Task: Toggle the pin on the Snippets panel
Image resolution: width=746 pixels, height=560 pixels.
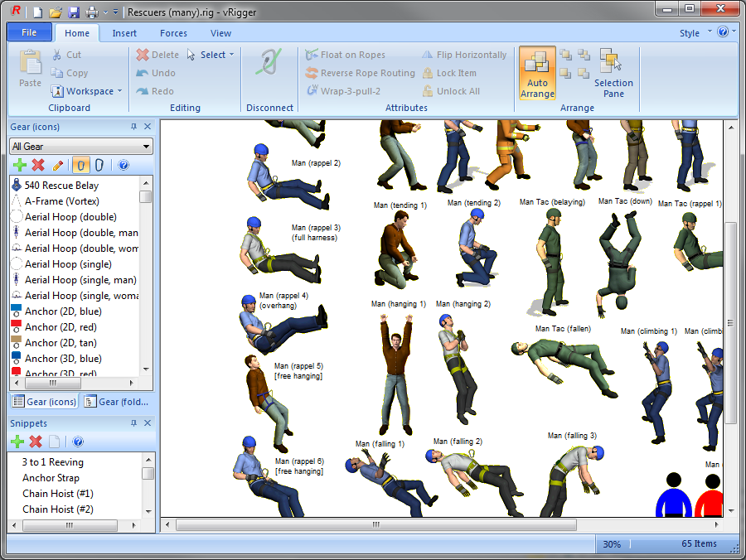Action: [x=134, y=422]
